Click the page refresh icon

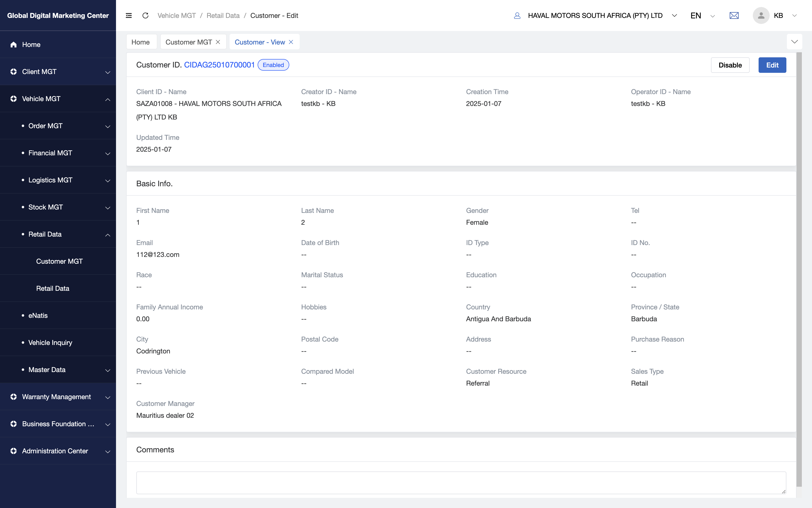[x=145, y=15]
